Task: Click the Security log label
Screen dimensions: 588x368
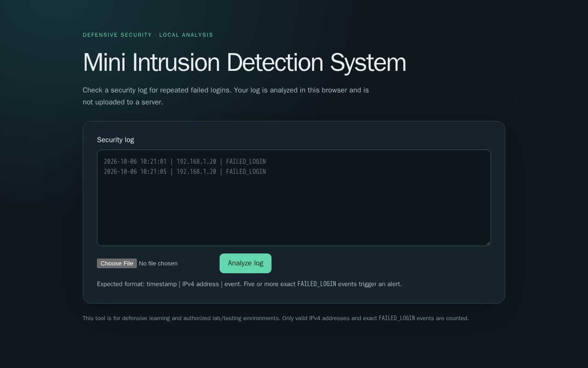Action: click(115, 140)
